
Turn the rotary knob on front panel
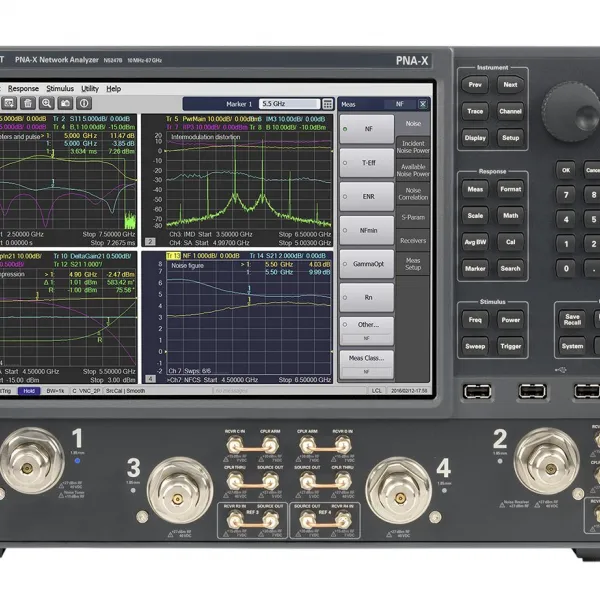(571, 112)
